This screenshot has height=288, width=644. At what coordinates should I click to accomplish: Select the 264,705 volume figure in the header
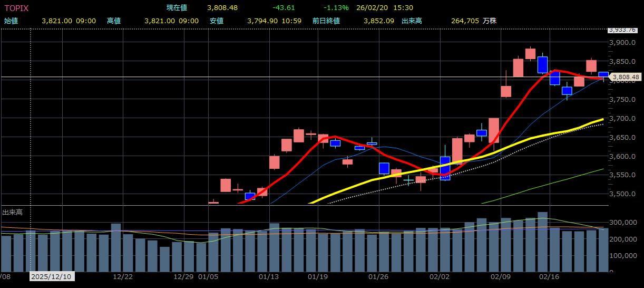[x=465, y=21]
